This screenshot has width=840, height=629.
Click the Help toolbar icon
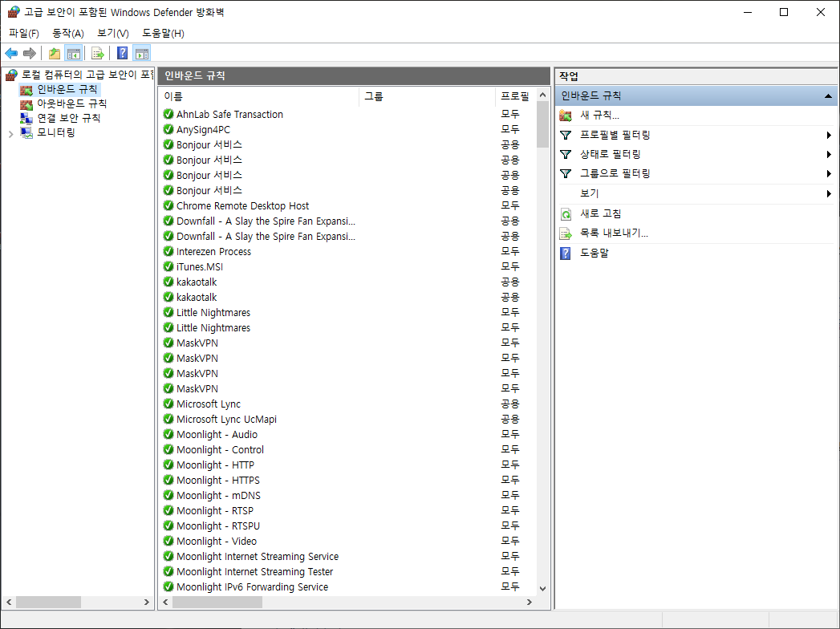click(123, 53)
